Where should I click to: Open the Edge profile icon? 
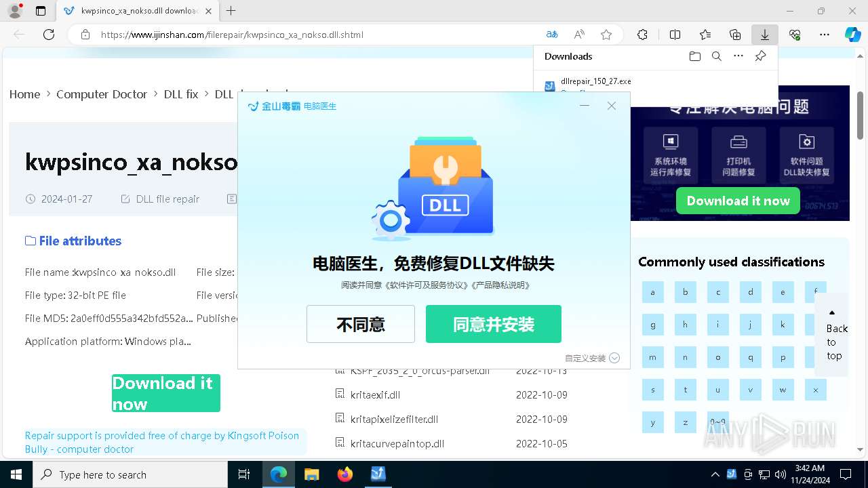click(14, 11)
